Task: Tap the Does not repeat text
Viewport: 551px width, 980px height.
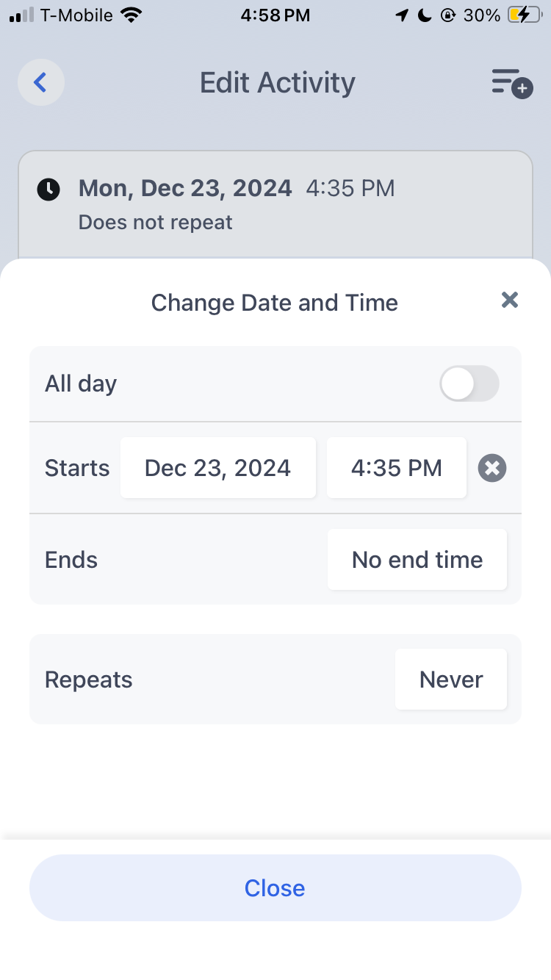Action: 156,223
